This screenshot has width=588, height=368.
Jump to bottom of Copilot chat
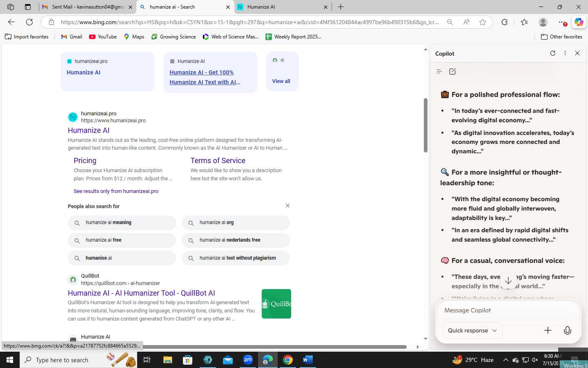click(x=508, y=281)
